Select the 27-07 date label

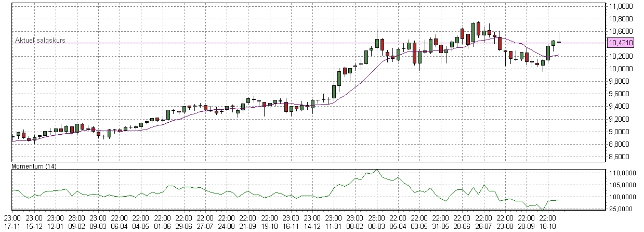click(205, 226)
